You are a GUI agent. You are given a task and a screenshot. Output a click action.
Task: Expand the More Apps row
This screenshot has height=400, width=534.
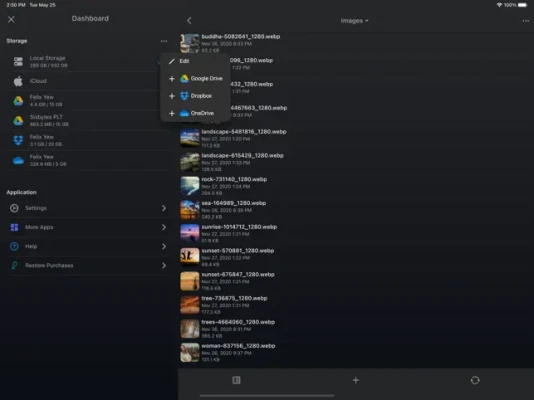pyautogui.click(x=89, y=227)
